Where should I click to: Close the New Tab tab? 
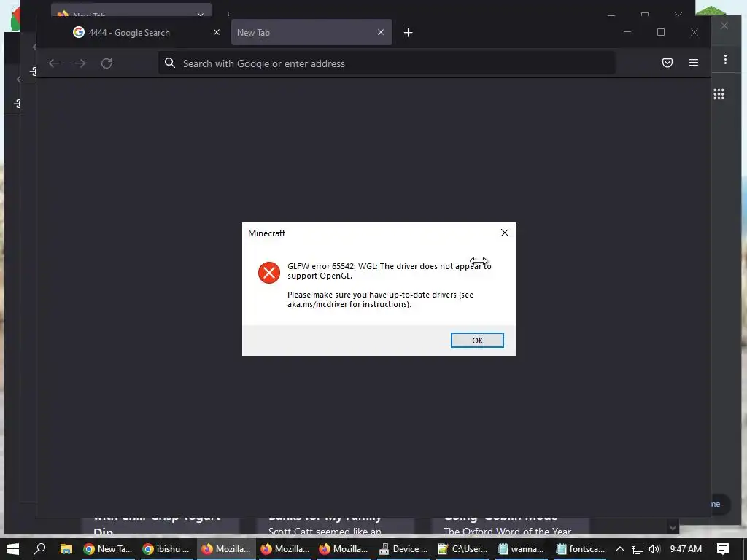(x=381, y=32)
